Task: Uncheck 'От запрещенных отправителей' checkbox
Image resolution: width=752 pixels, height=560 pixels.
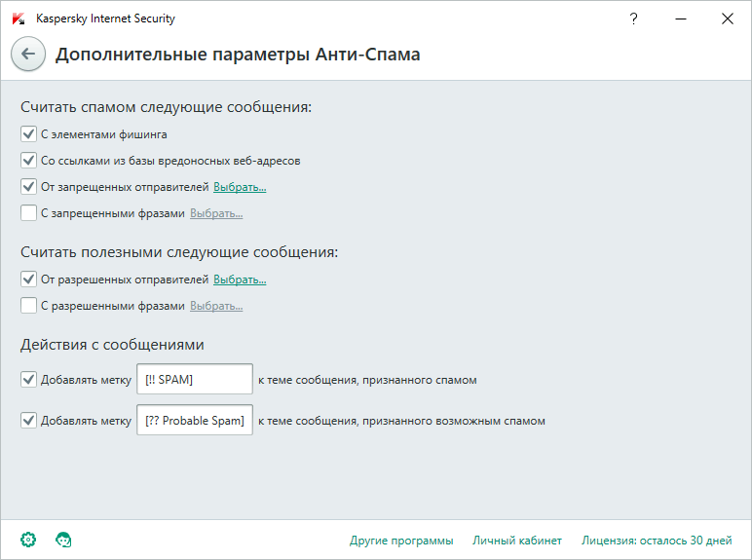Action: coord(29,187)
